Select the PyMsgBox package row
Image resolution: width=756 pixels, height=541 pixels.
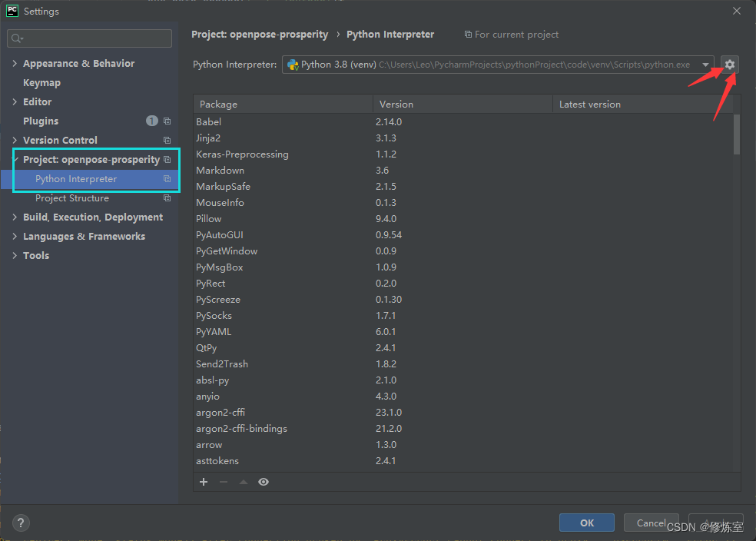coord(463,267)
